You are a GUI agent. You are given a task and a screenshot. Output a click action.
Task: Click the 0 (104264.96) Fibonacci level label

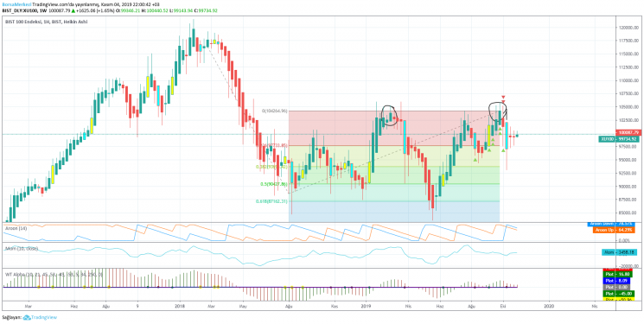(274, 111)
